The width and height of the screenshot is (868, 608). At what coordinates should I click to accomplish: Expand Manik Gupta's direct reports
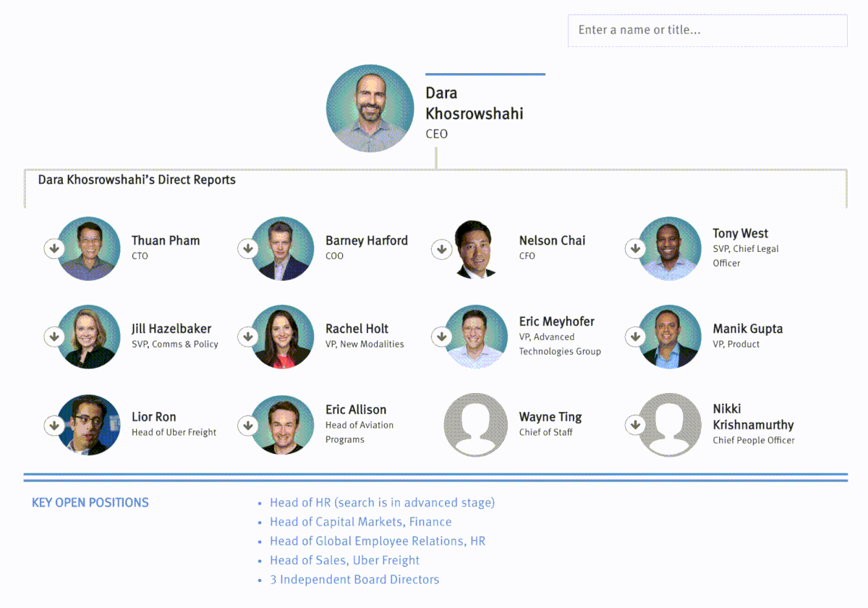click(x=635, y=337)
